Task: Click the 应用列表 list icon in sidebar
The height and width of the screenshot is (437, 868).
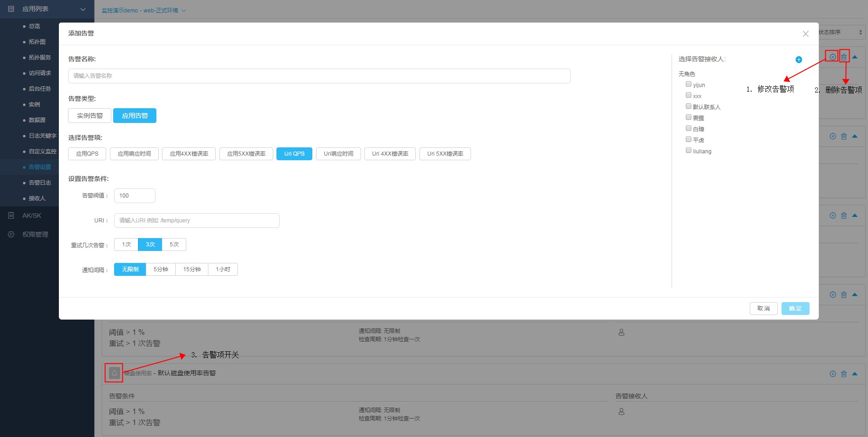Action: pyautogui.click(x=11, y=9)
